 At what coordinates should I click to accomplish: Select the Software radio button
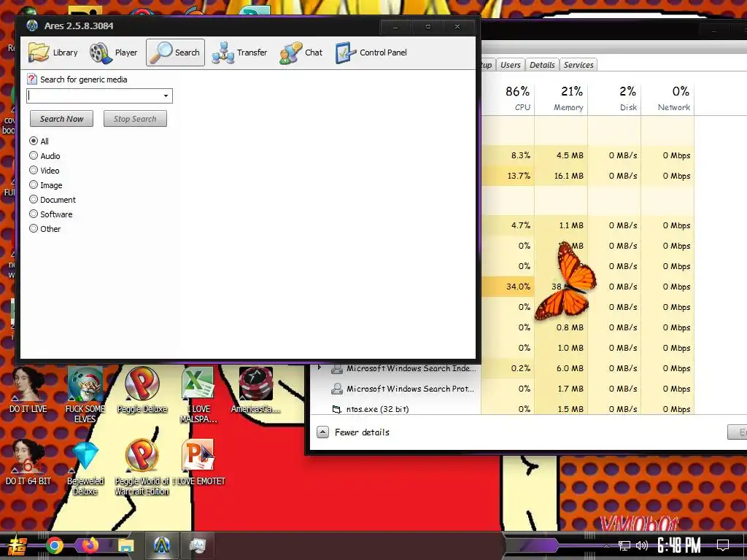34,214
